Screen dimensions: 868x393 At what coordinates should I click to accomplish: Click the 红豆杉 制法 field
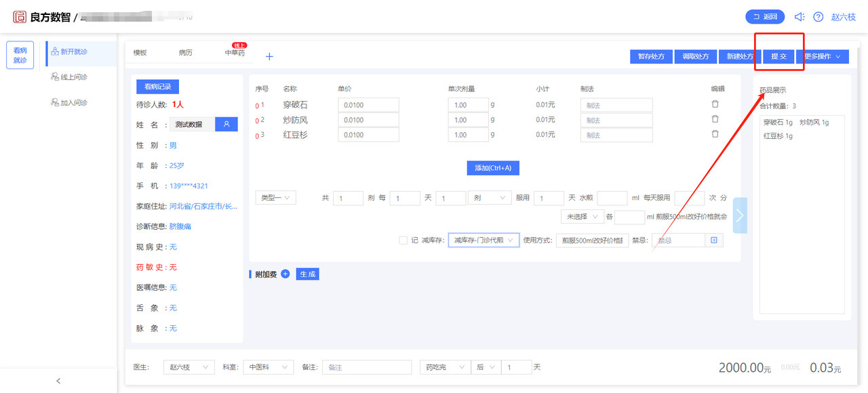tap(616, 135)
